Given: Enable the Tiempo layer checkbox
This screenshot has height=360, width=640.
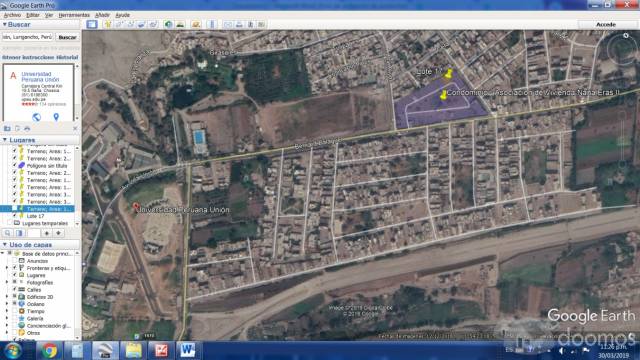Looking at the screenshot, I should point(15,311).
